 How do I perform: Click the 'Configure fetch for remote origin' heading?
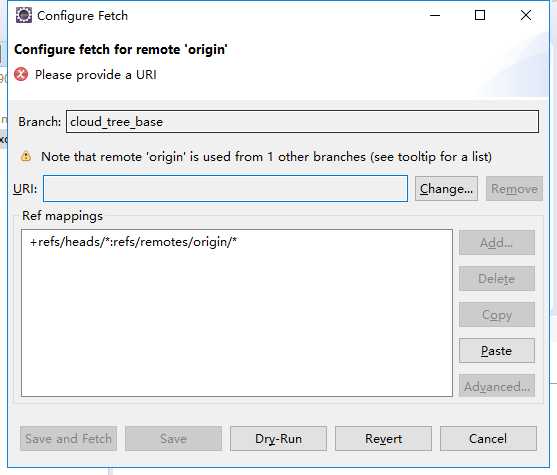tap(121, 49)
